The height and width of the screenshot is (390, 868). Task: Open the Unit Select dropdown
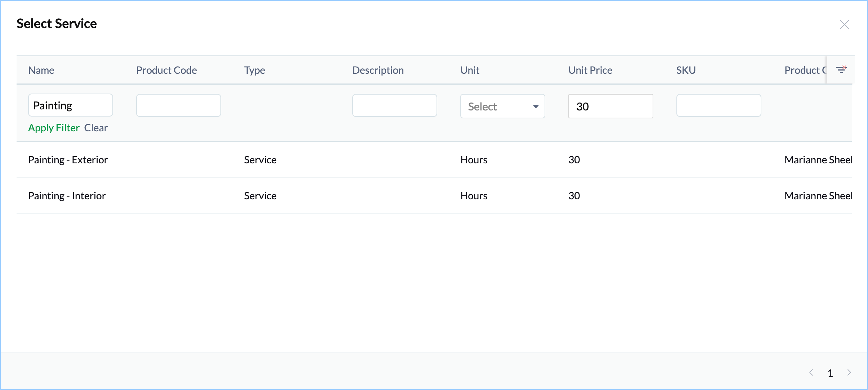(502, 106)
